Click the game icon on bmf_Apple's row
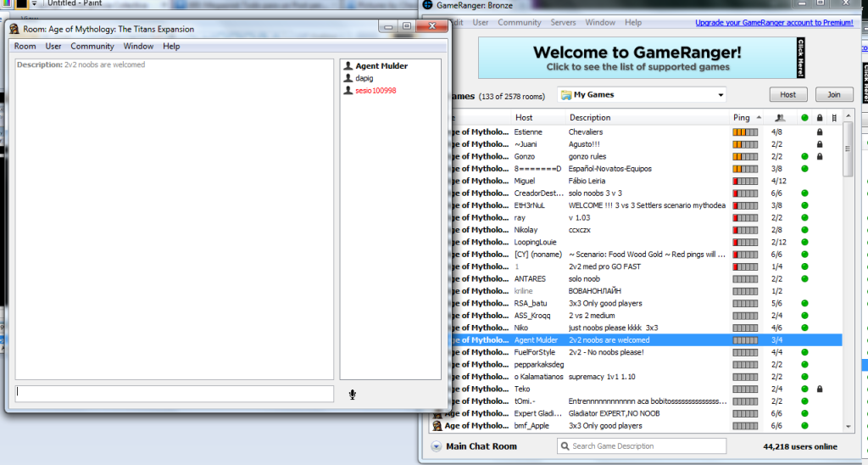Image resolution: width=868 pixels, height=465 pixels. [437, 426]
